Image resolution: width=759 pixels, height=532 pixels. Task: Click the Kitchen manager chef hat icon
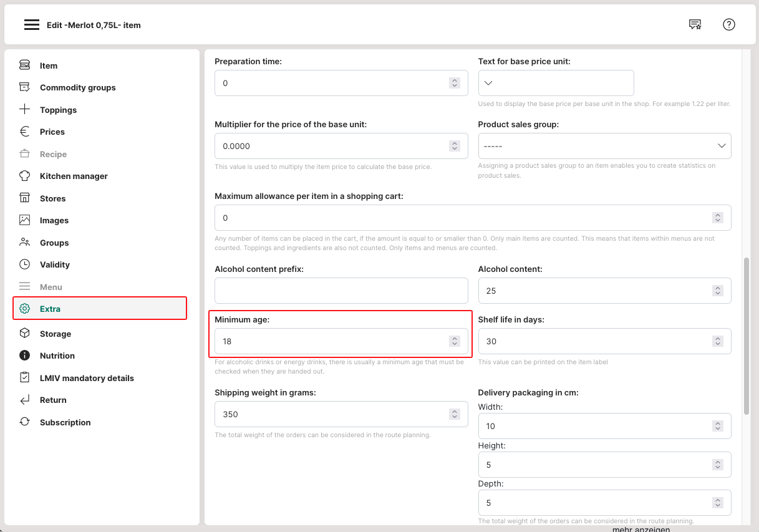[24, 176]
